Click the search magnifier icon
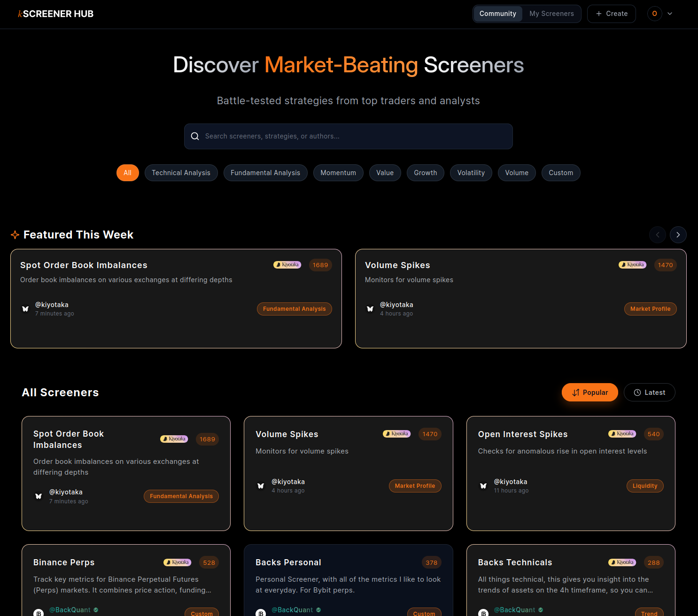This screenshot has width=698, height=616. click(x=195, y=136)
